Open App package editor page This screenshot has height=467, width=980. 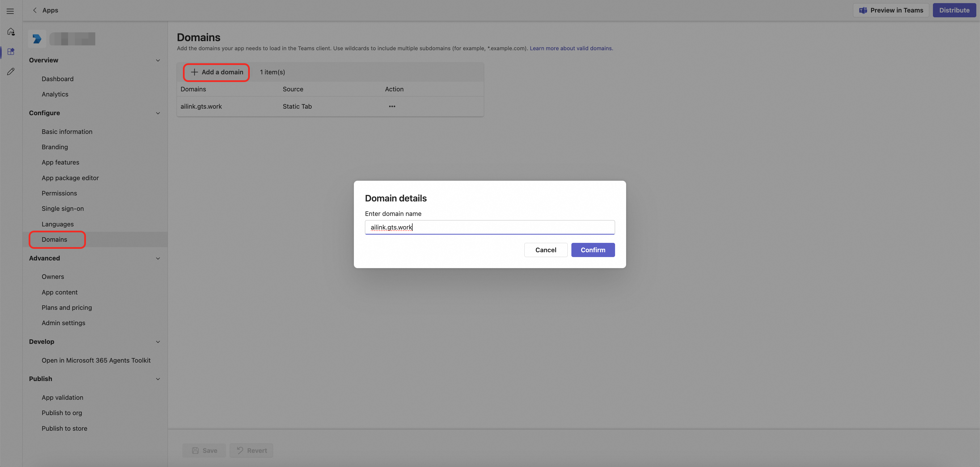(x=70, y=178)
